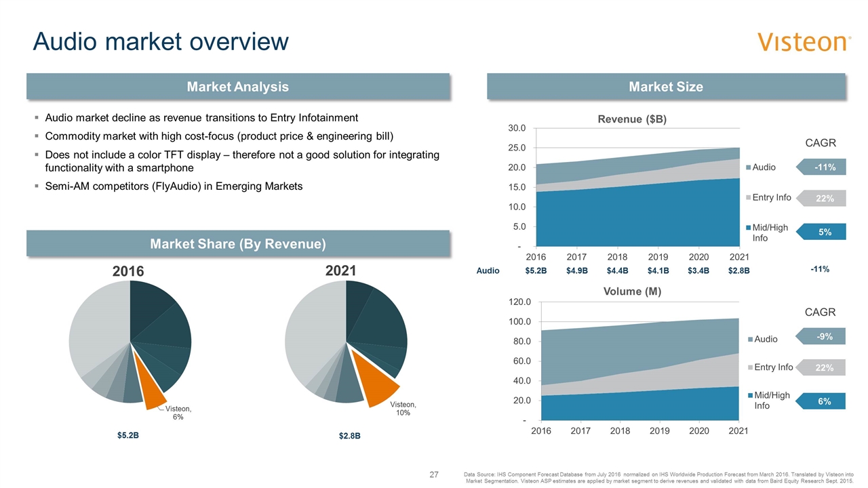The image size is (868, 488).
Task: Click the Visteon logo
Action: (x=804, y=42)
